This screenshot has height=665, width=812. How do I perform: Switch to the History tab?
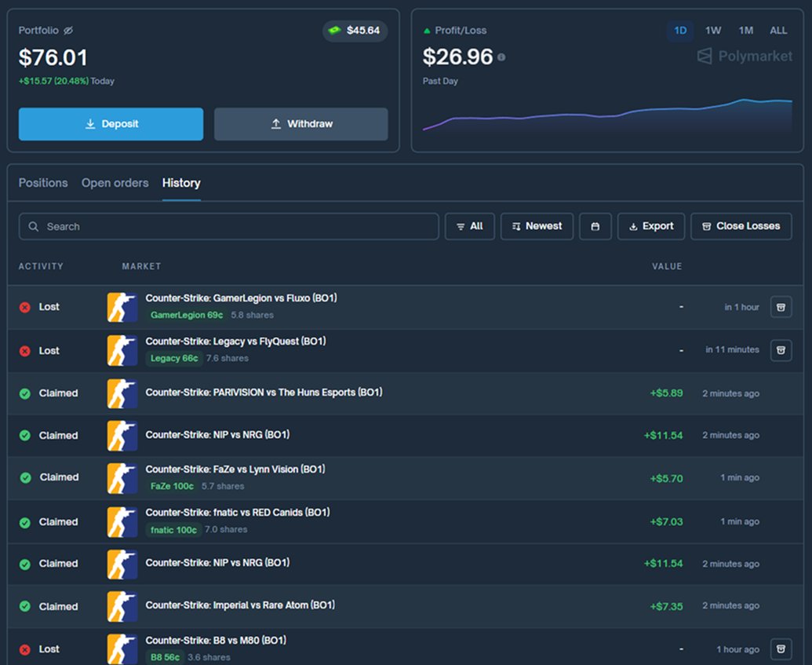(181, 183)
